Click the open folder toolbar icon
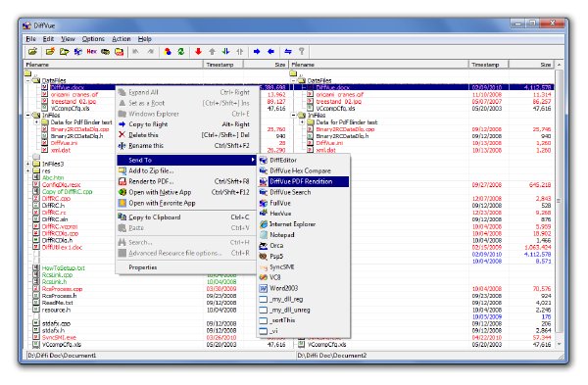The image size is (588, 385). pos(32,51)
